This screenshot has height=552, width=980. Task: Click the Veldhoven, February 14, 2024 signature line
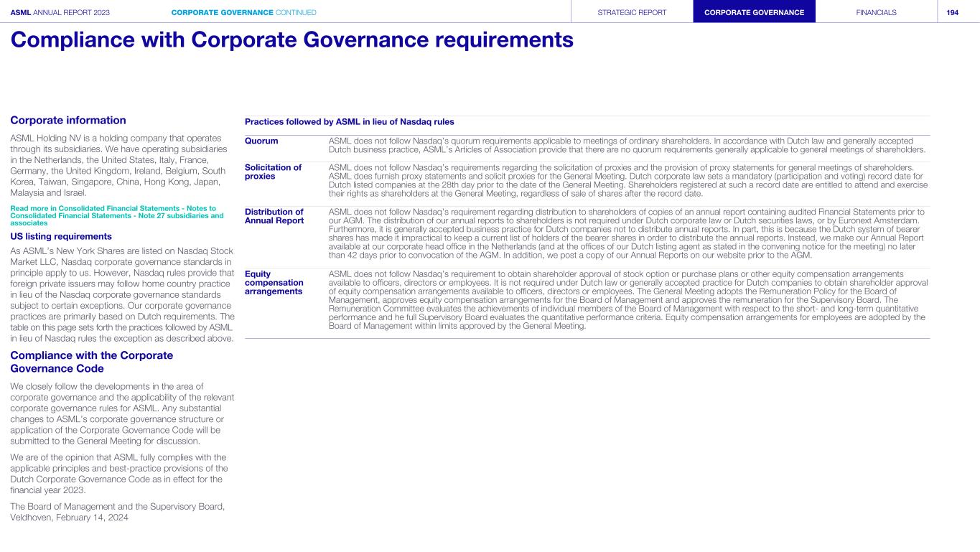70,518
